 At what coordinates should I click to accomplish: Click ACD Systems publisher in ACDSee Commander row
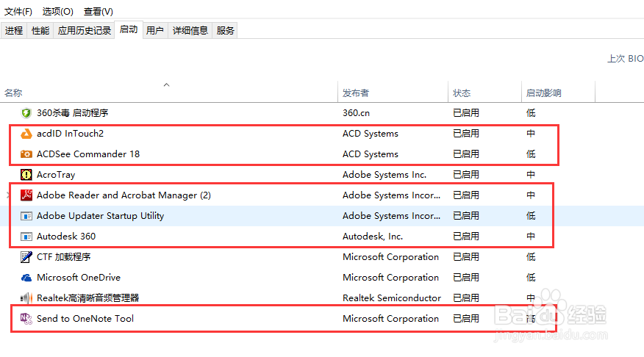point(371,154)
